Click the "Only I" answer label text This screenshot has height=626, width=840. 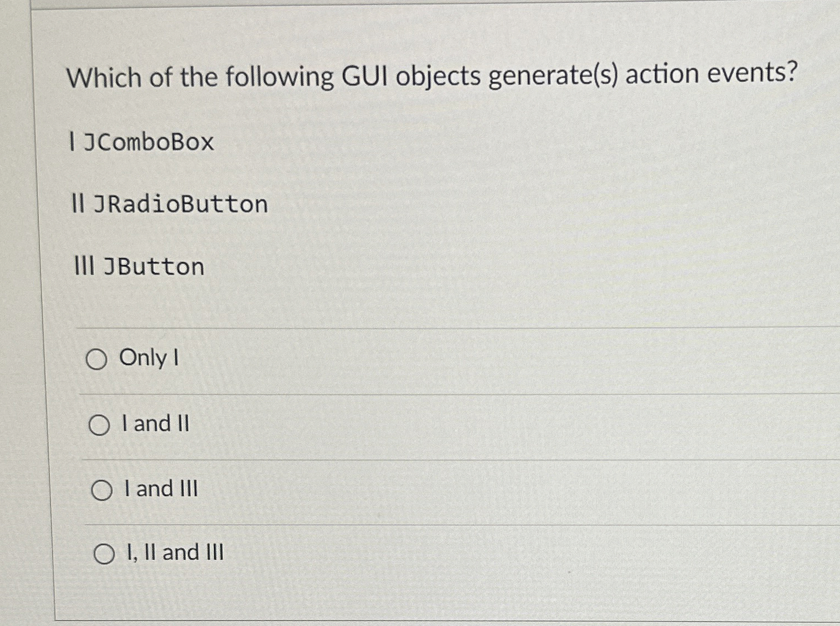pos(148,359)
